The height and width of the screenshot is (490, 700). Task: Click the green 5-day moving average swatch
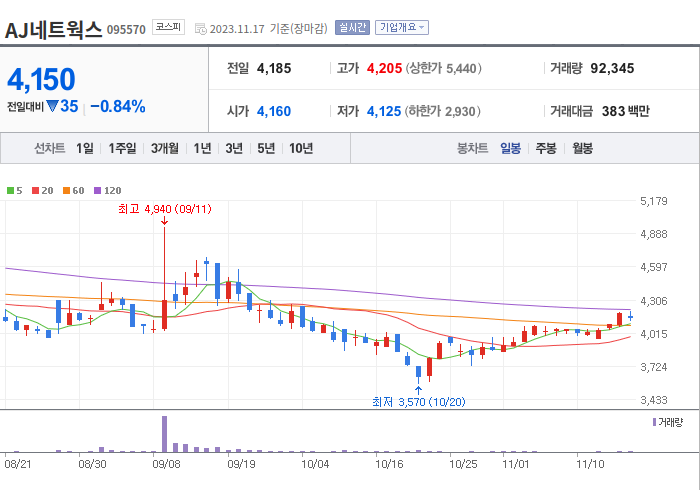pyautogui.click(x=10, y=191)
